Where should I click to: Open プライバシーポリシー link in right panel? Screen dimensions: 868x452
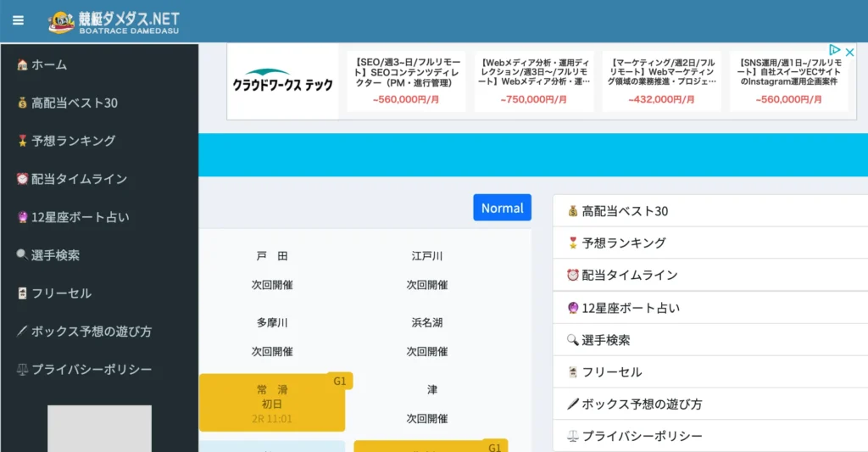pyautogui.click(x=710, y=437)
